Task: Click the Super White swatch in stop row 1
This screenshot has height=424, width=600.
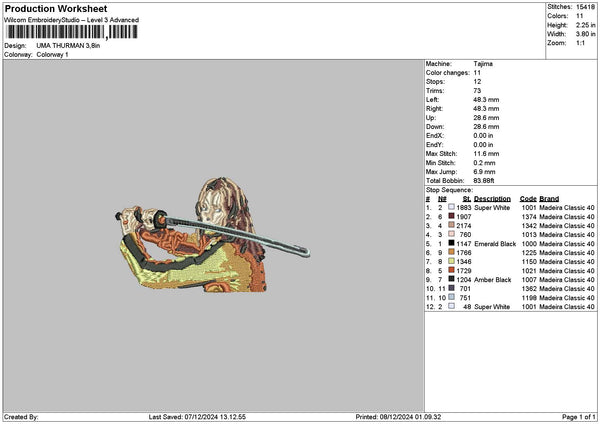Action: tap(452, 207)
